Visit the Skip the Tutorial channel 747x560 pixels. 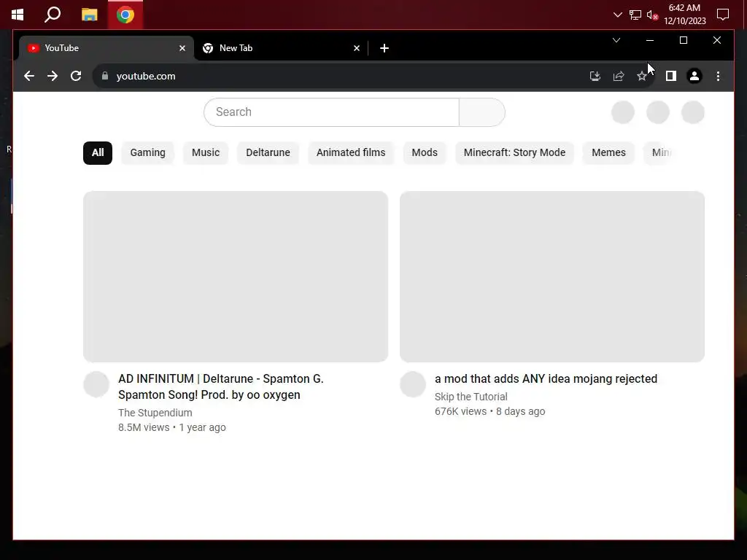[471, 397]
